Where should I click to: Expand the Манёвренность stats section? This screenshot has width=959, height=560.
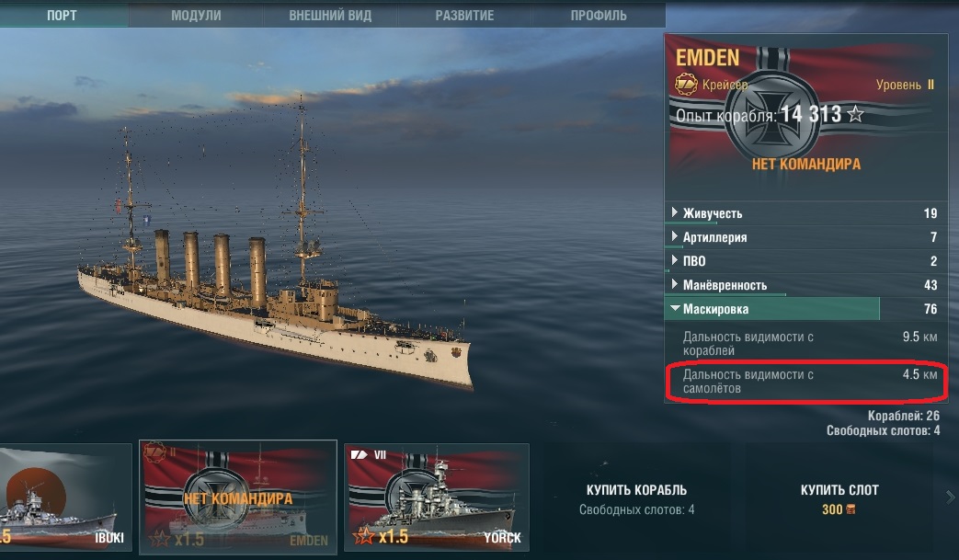[x=806, y=285]
